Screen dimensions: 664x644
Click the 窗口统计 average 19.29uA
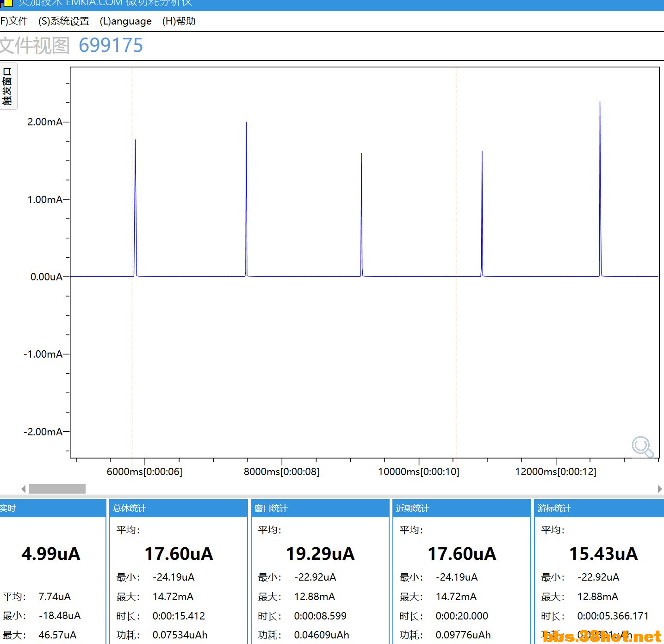coord(320,554)
